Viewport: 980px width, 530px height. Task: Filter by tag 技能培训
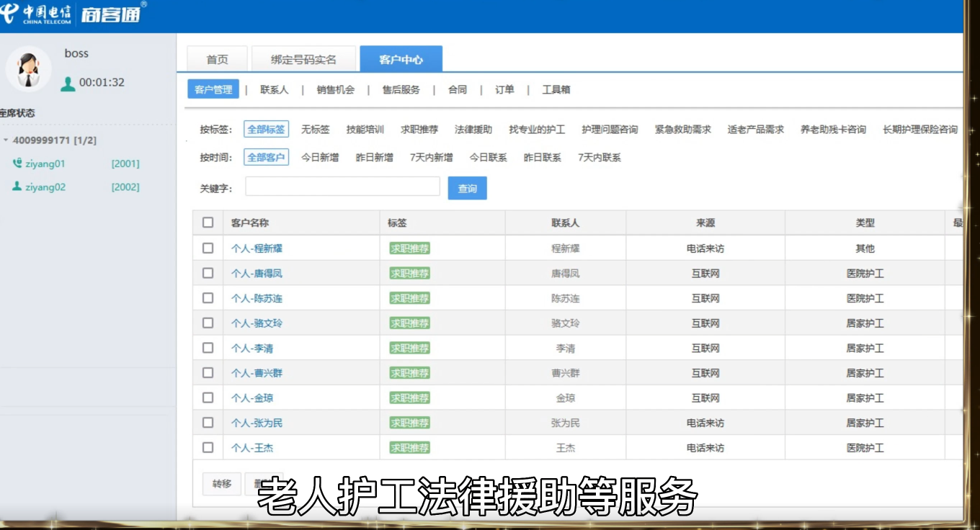point(365,130)
